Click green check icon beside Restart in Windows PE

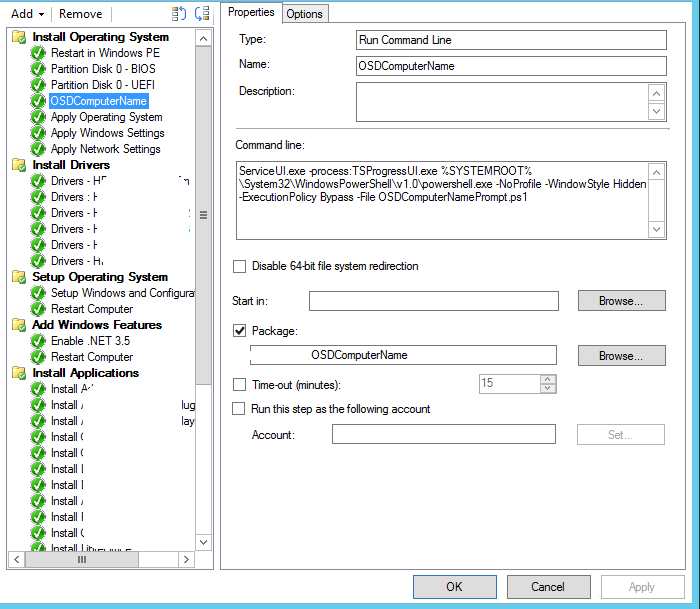click(39, 53)
